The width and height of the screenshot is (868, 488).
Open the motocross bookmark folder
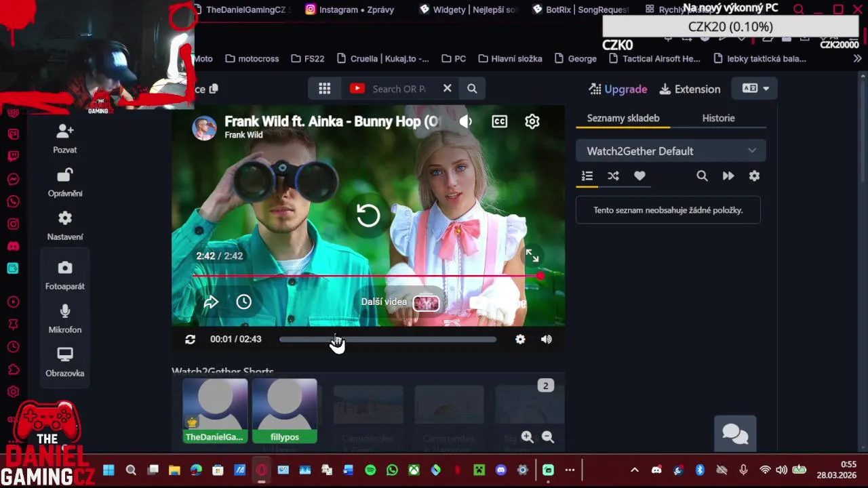(x=252, y=59)
